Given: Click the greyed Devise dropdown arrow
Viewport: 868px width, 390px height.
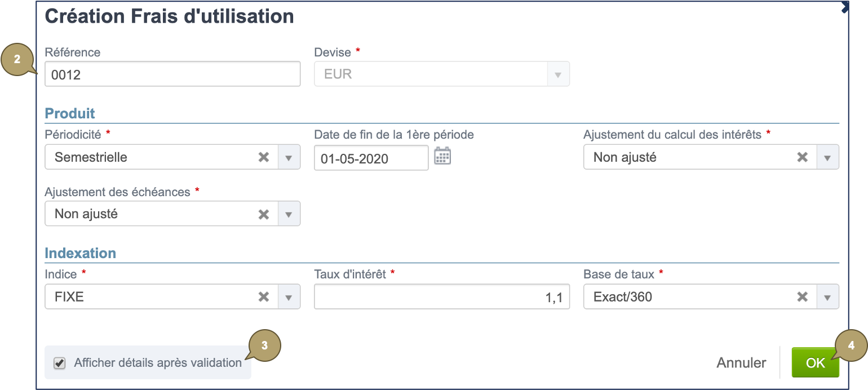Looking at the screenshot, I should click(557, 73).
